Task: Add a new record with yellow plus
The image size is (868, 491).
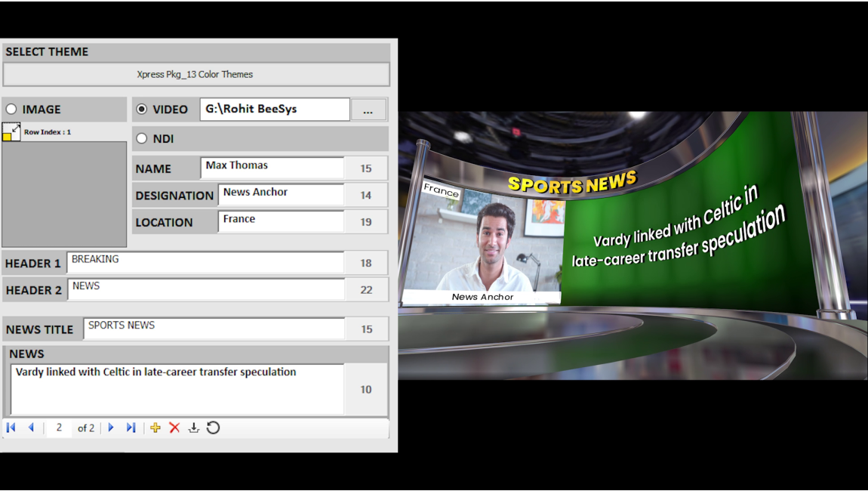Action: coord(155,428)
